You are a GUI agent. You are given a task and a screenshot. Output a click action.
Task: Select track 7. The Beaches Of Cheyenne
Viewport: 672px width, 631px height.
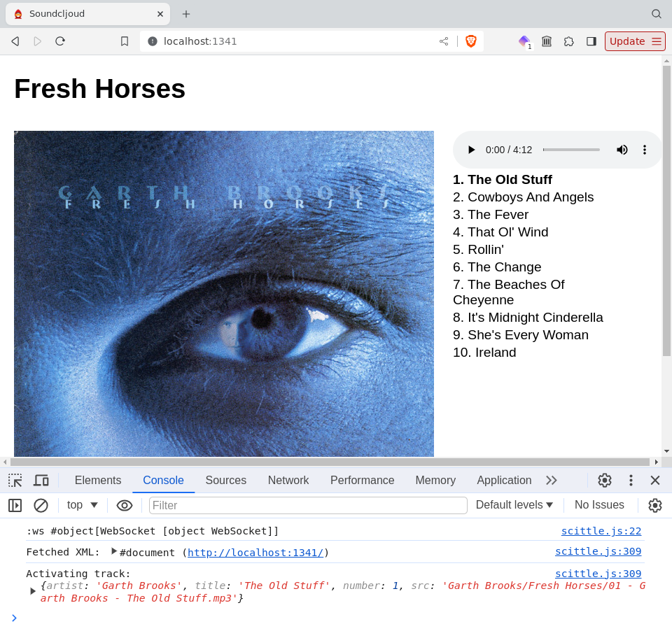pyautogui.click(x=509, y=292)
